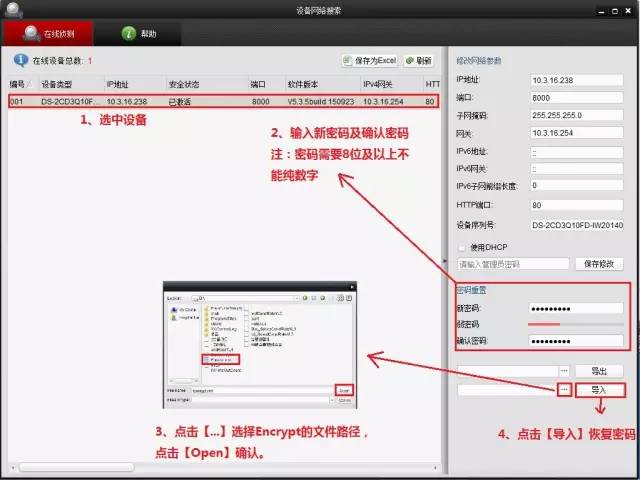Click the IP地址 input field
Viewport: 640px width, 480px height.
point(576,78)
